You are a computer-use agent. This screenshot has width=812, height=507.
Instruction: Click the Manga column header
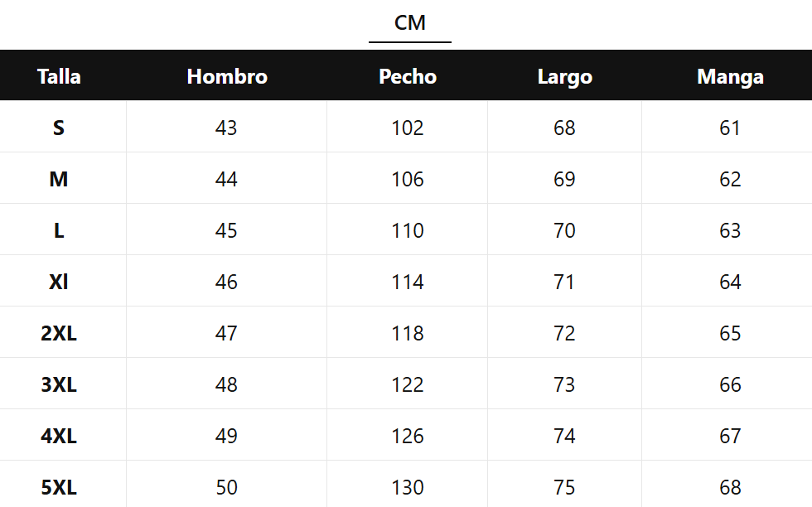(730, 77)
